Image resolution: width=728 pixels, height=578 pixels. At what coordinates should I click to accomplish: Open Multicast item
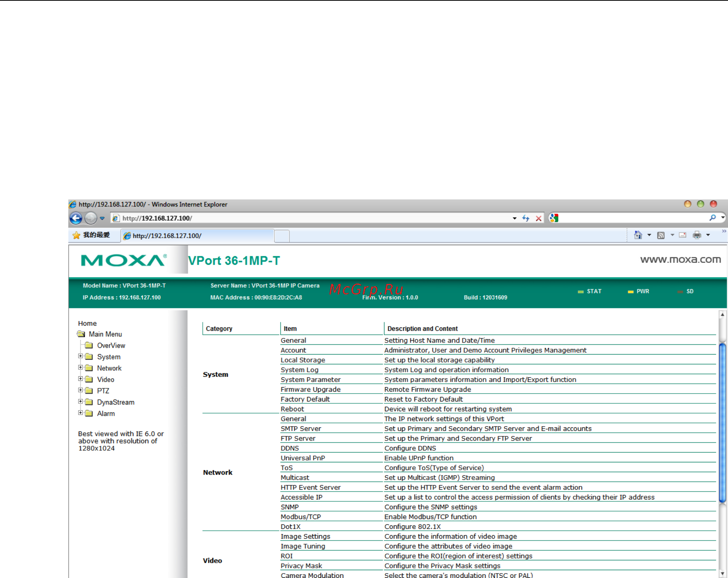pos(295,477)
